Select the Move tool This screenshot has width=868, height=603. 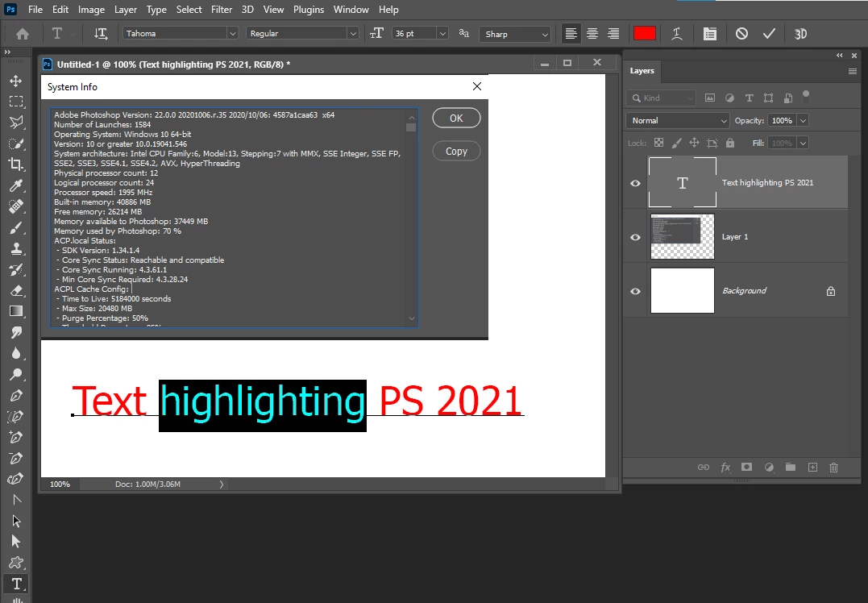(15, 81)
